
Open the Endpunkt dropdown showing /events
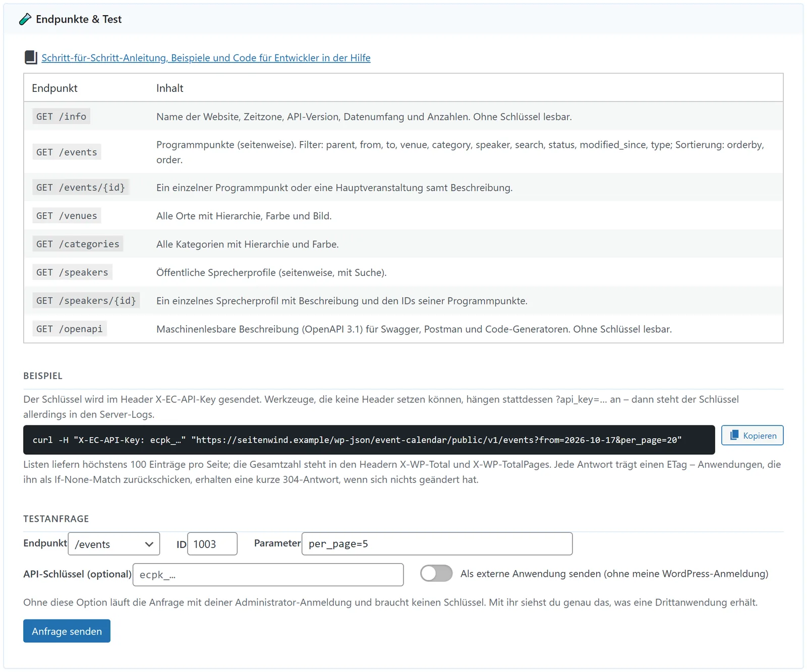tap(114, 544)
